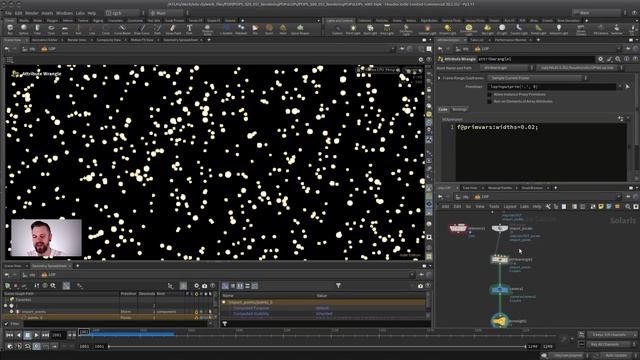Open desktop selector dropdown in menu bar
The image size is (640, 360).
(x=124, y=13)
